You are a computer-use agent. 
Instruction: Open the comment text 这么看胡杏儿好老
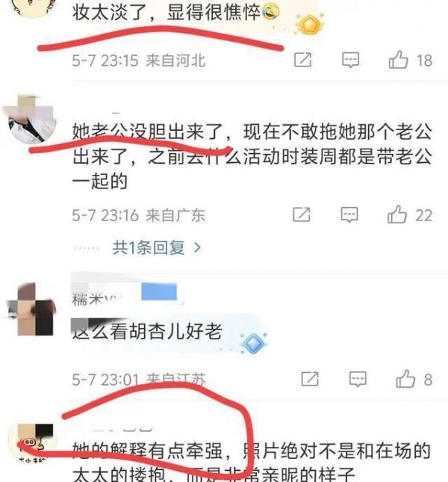click(147, 331)
